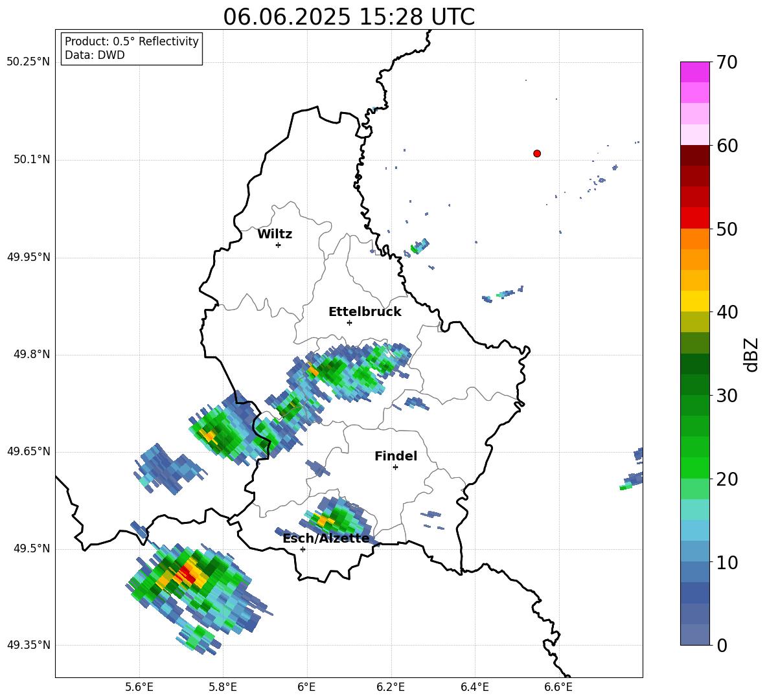Click the bright green colorbar segment at 20

click(694, 468)
